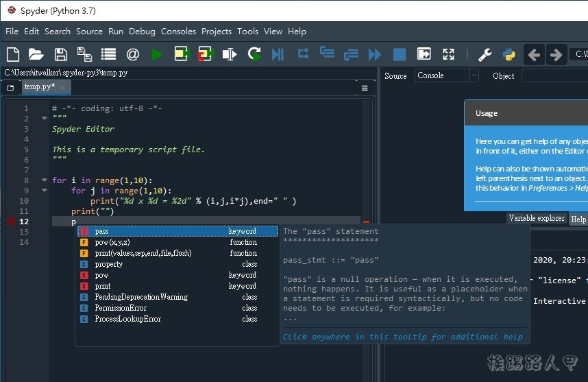Stop debugging with the blue square icon
The image size is (588, 382).
click(399, 54)
